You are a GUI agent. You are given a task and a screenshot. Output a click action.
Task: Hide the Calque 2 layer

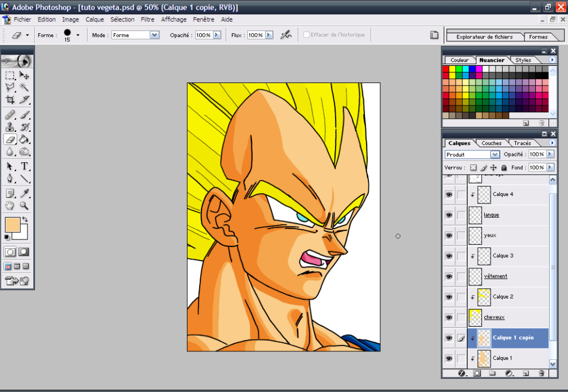point(449,297)
